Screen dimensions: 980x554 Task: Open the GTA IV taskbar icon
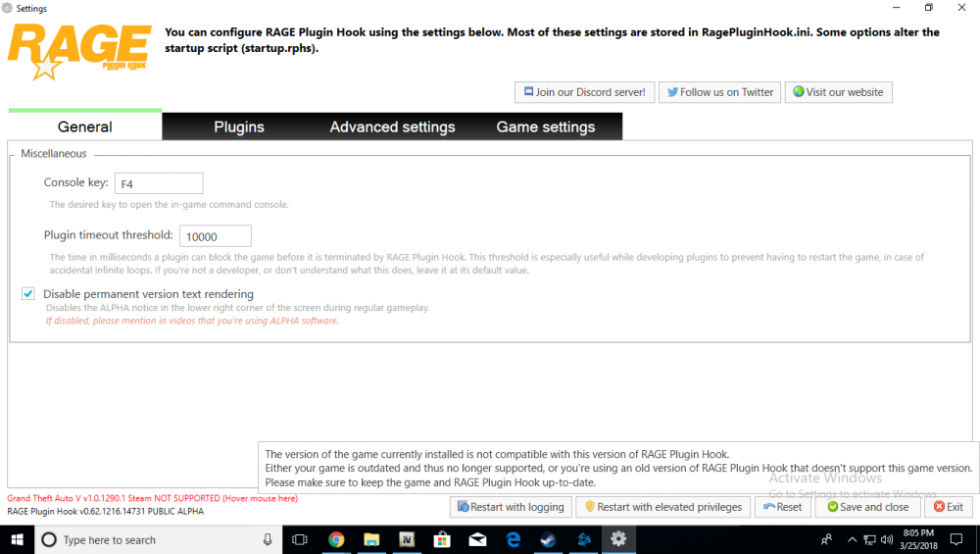click(x=407, y=539)
